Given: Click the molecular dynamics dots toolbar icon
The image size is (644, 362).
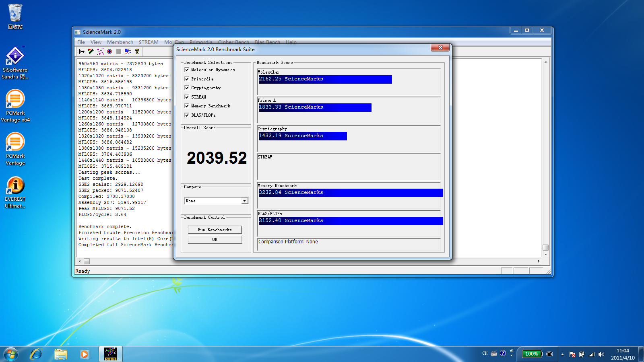Looking at the screenshot, I should pyautogui.click(x=100, y=51).
